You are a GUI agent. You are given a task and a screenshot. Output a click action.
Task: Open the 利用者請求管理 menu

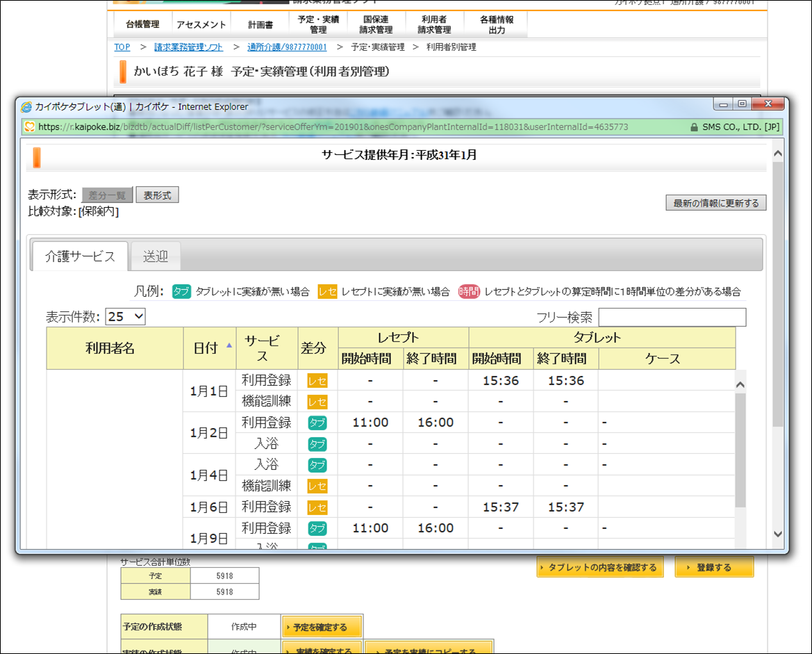(x=435, y=24)
